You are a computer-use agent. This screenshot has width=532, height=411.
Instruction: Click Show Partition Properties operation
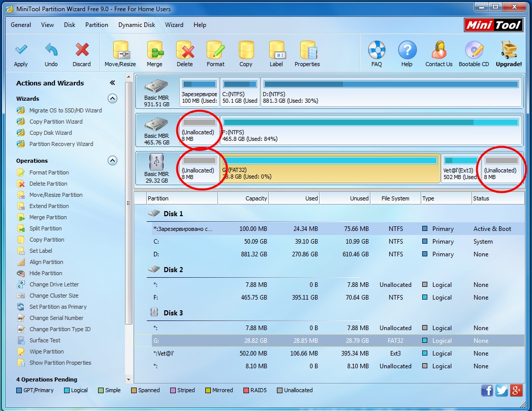coord(54,363)
